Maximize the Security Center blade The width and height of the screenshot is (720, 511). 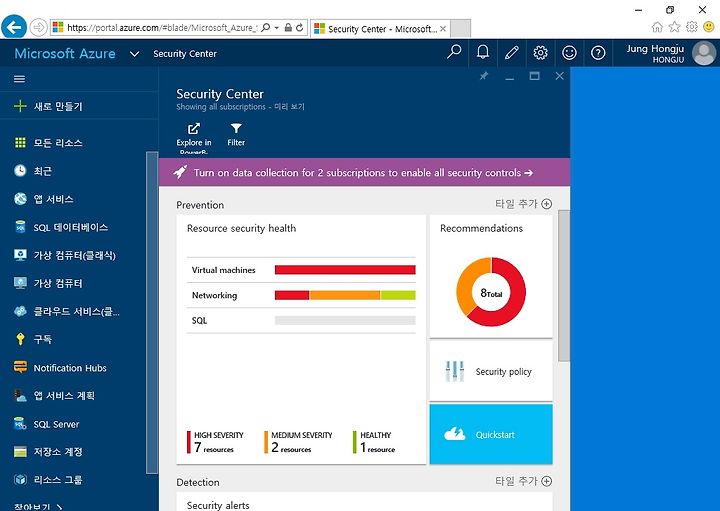[x=534, y=76]
